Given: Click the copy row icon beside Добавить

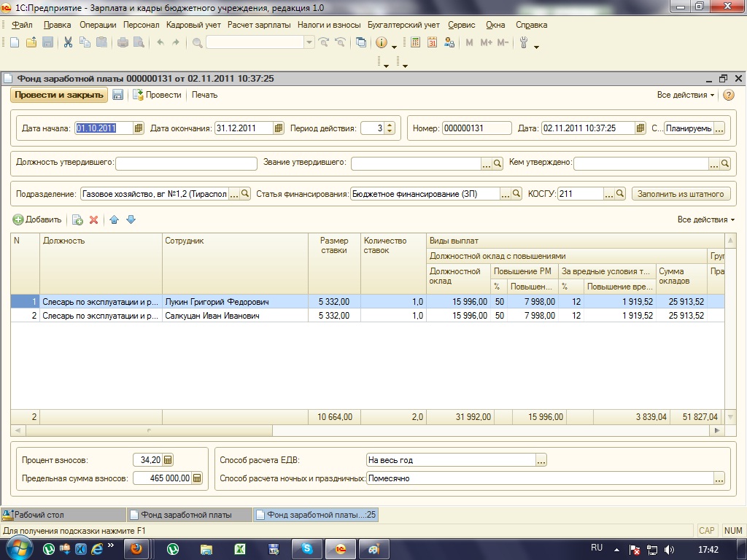Looking at the screenshot, I should pos(77,219).
